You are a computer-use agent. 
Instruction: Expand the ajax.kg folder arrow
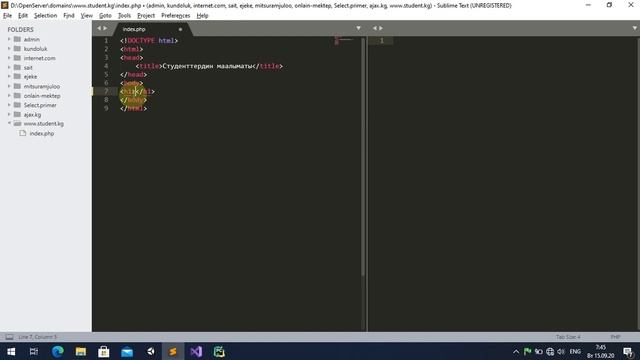tap(9, 114)
